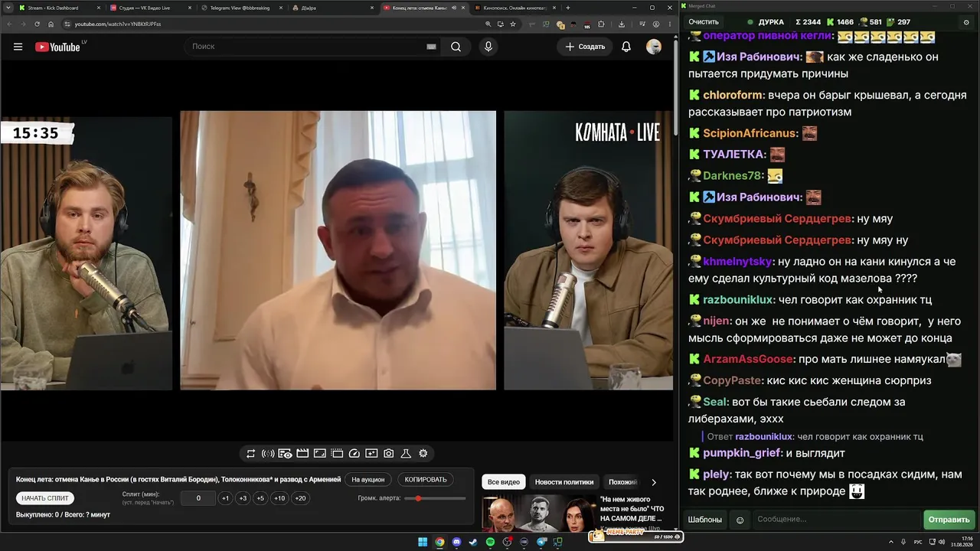Click username razbouniklux in chat message

pos(738,300)
